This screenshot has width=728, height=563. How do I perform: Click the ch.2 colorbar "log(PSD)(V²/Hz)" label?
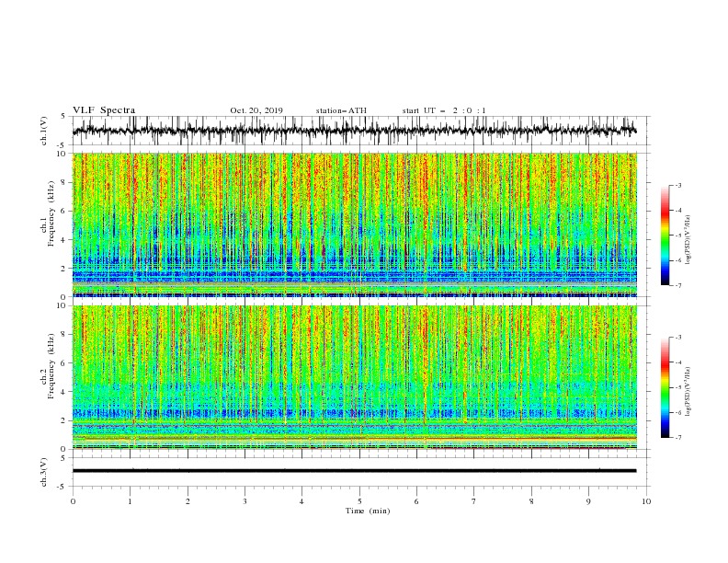(688, 392)
